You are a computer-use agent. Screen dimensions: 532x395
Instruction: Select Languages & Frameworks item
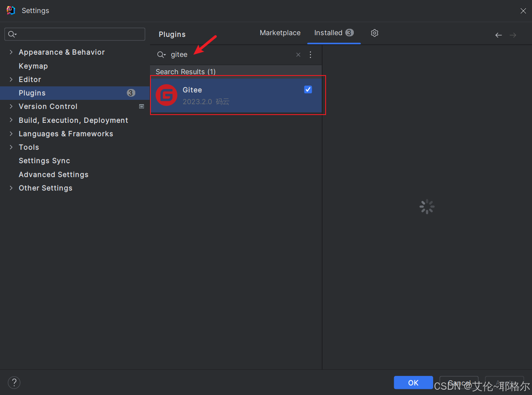tap(66, 134)
